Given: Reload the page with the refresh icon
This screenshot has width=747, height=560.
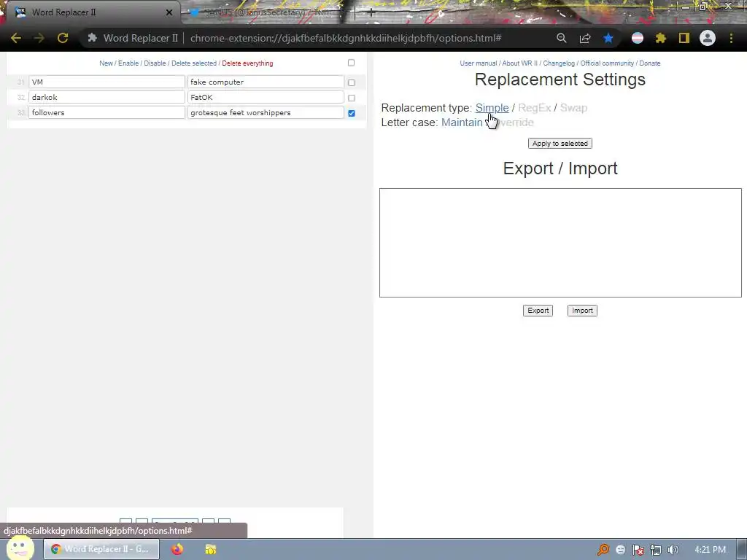Looking at the screenshot, I should click(63, 38).
